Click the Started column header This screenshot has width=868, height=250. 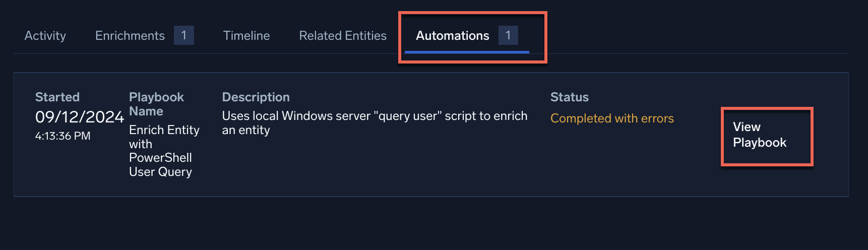pos(57,97)
